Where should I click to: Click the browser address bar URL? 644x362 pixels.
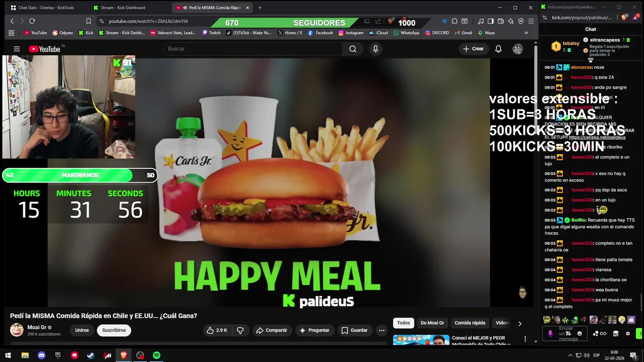pyautogui.click(x=148, y=21)
